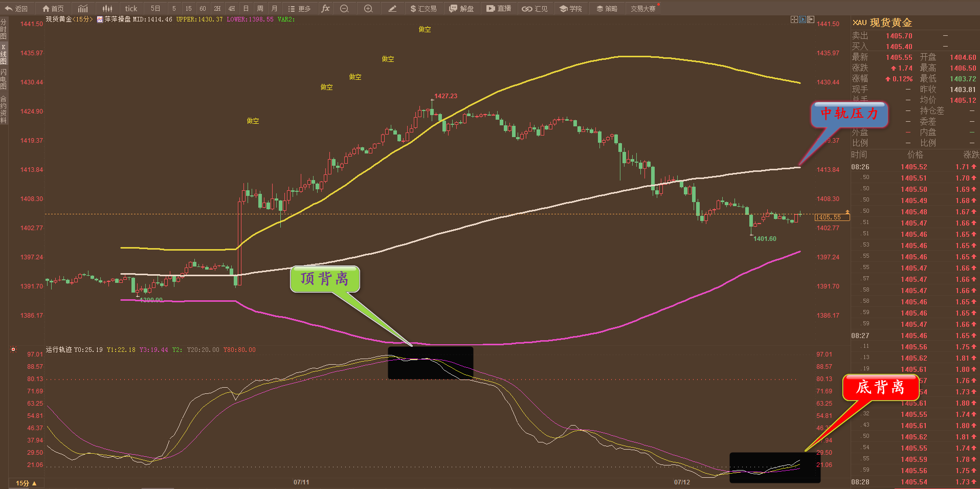Open the time-share chart icon in toolbar
Viewport: 980px width, 489px height.
[x=83, y=8]
